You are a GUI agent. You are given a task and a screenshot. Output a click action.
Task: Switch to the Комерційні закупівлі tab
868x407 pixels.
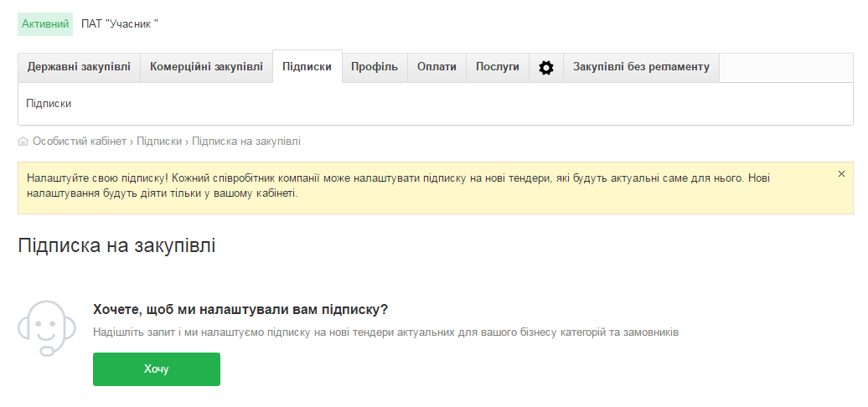coord(206,67)
